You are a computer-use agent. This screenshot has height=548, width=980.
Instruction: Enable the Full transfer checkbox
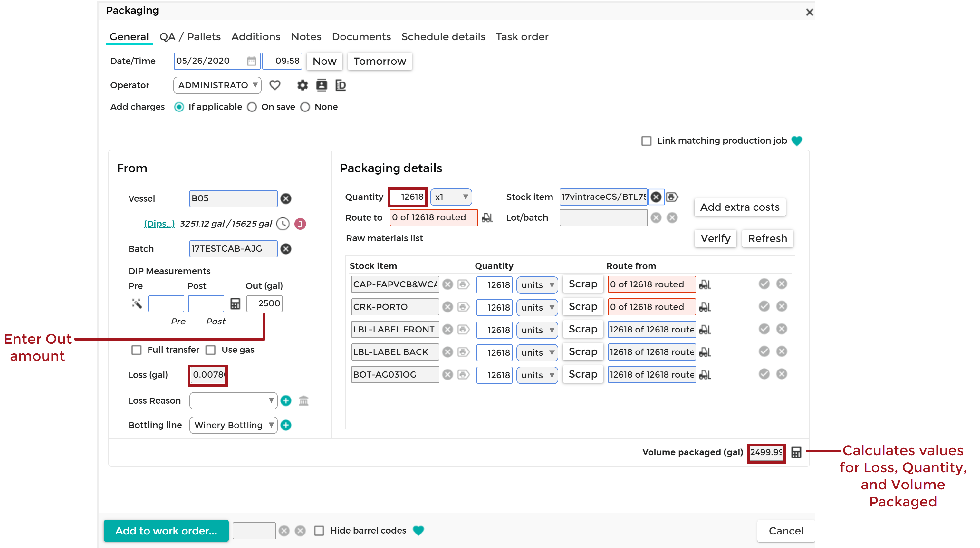[x=136, y=350]
